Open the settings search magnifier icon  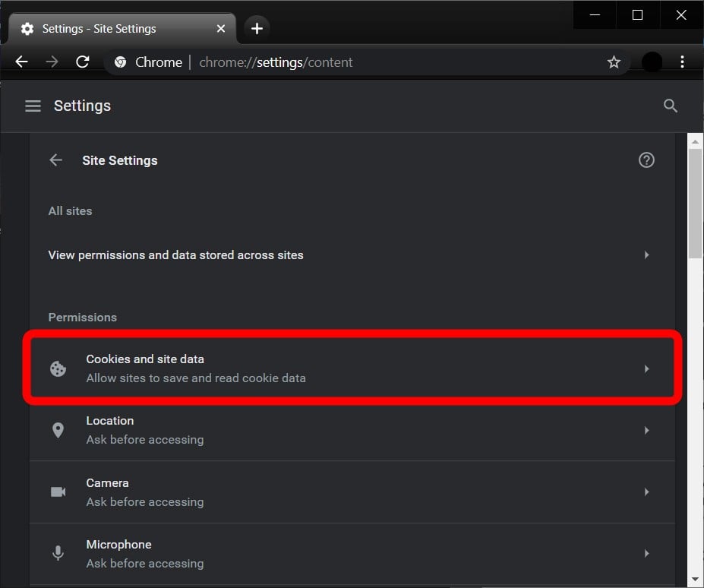[x=670, y=106]
